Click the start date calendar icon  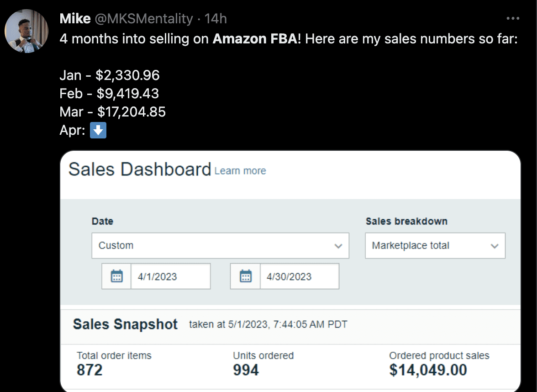coord(117,276)
